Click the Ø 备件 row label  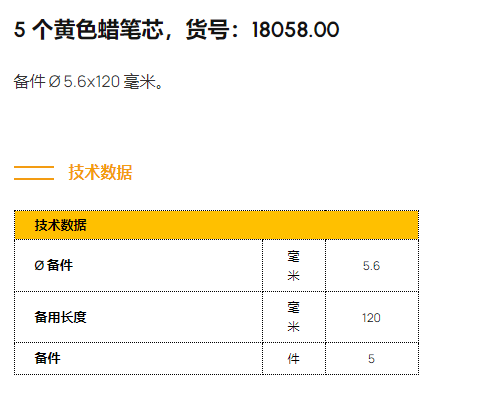coord(53,265)
